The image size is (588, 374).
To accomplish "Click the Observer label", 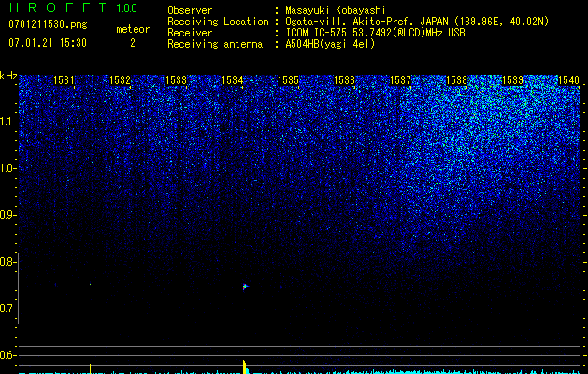I will 190,10.
